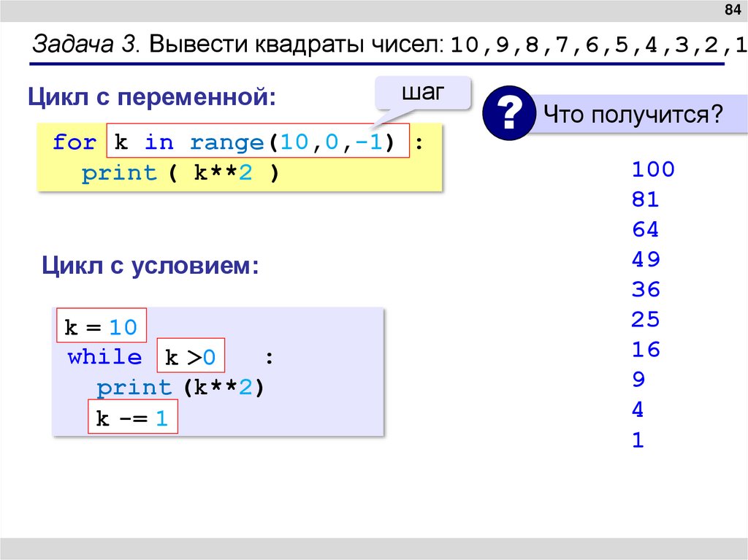Click the output value 1 at bottom
Viewport: 748px width, 560px height.
(637, 440)
